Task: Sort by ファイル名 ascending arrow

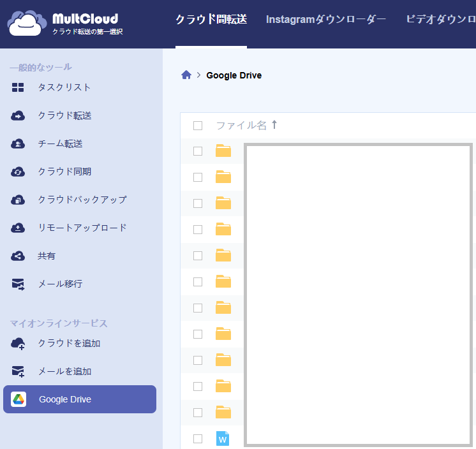Action: [274, 125]
